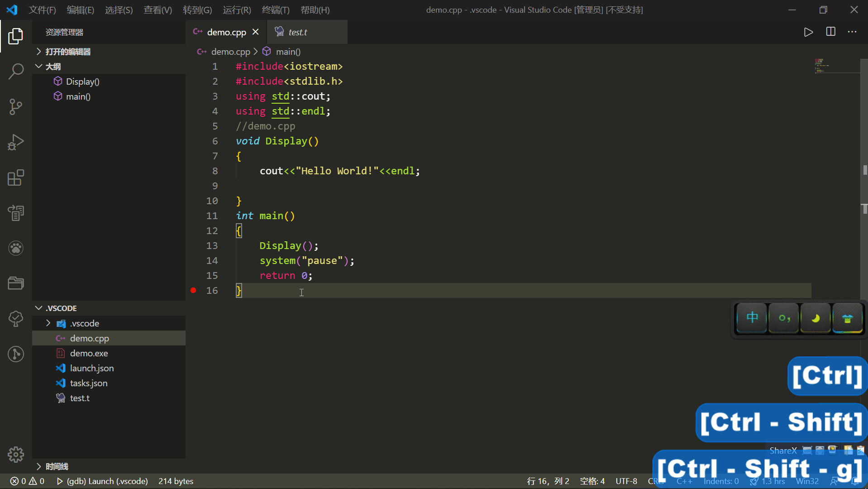
Task: Click line number 1 in the gutter
Action: click(215, 66)
